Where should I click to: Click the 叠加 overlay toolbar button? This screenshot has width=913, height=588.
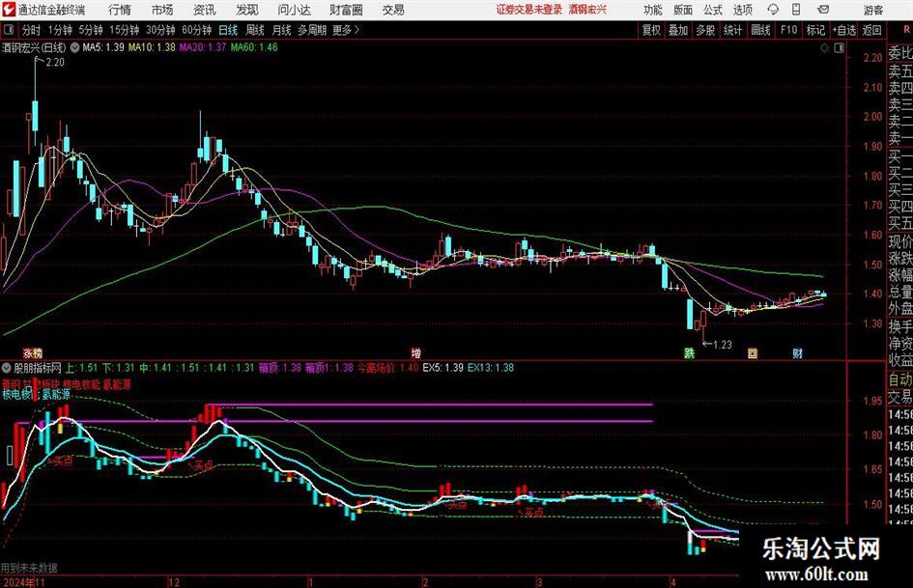678,30
